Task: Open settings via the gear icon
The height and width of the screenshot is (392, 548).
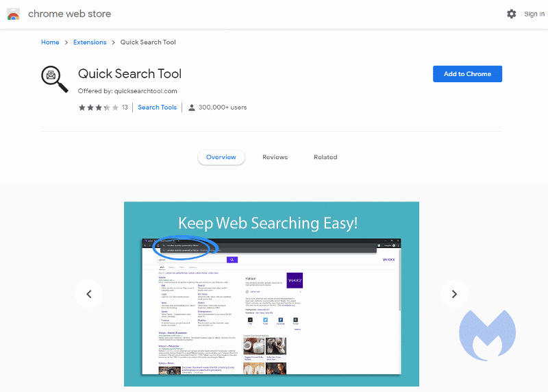Action: coord(511,14)
